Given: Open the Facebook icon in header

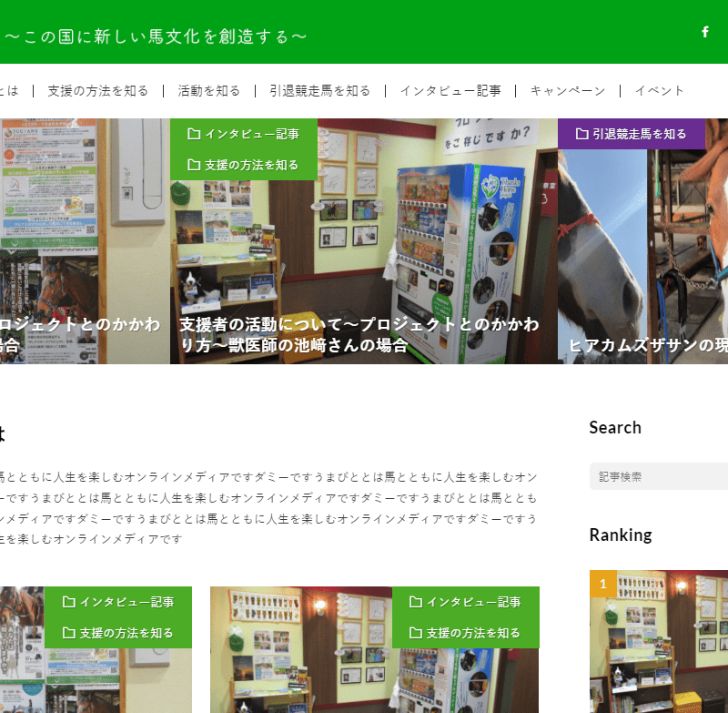Looking at the screenshot, I should pyautogui.click(x=704, y=33).
